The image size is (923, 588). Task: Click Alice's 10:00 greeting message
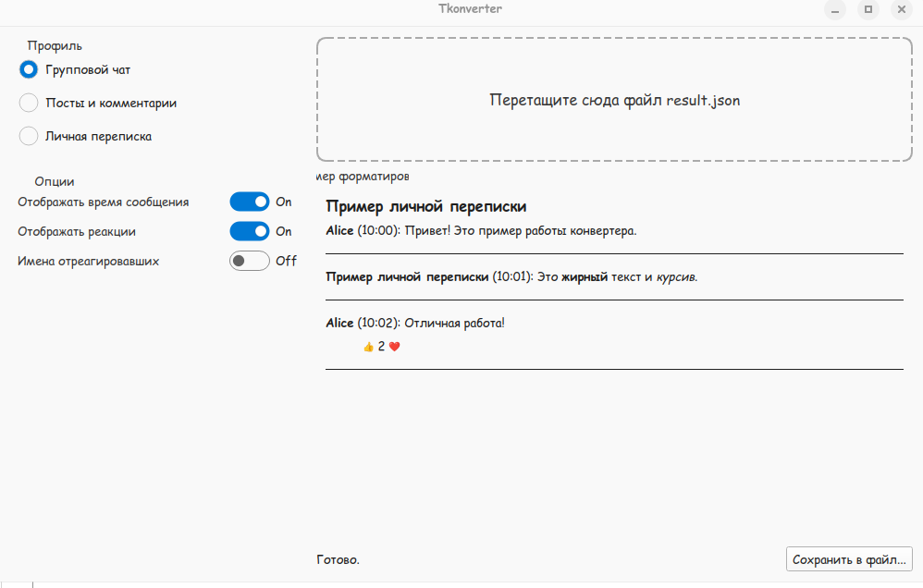point(482,231)
